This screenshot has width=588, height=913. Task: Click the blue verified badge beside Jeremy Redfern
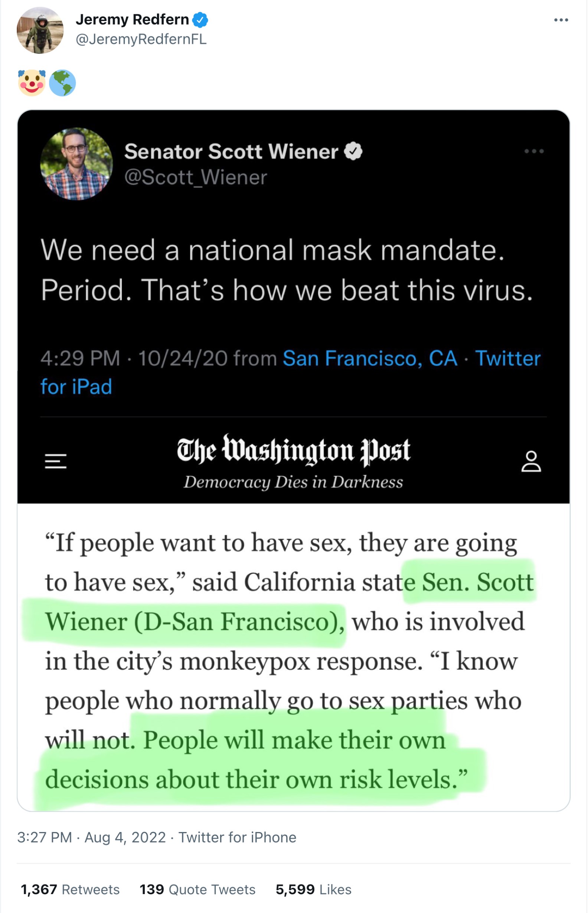[200, 20]
